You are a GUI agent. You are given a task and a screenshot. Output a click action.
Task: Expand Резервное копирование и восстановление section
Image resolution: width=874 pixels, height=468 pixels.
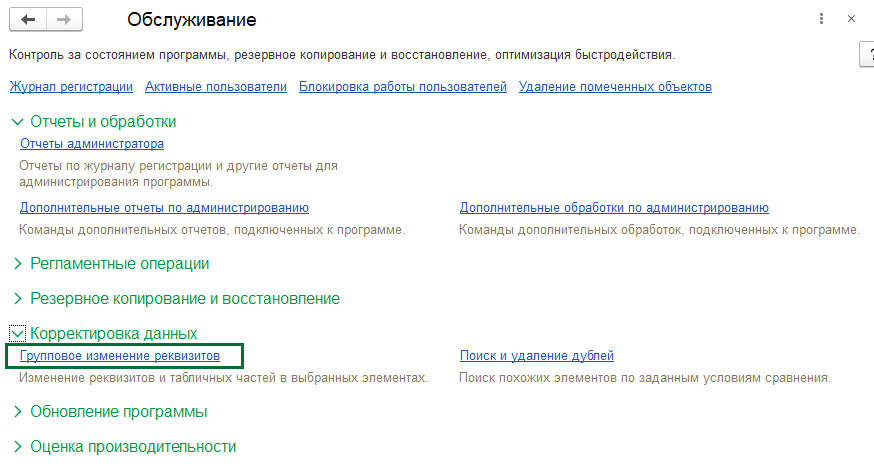[176, 299]
